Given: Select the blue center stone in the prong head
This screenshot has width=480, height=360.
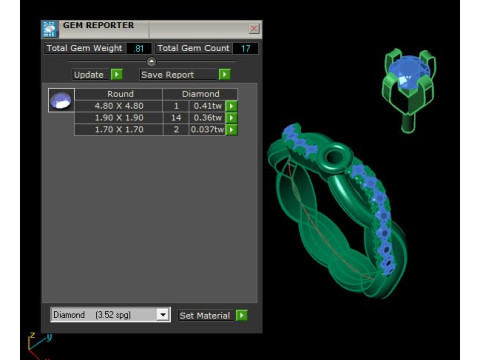Looking at the screenshot, I should click(x=409, y=73).
